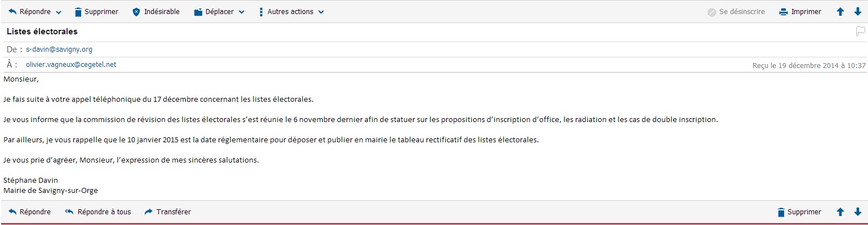Click the Imprimer printer icon
The height and width of the screenshot is (225, 868).
pos(783,12)
